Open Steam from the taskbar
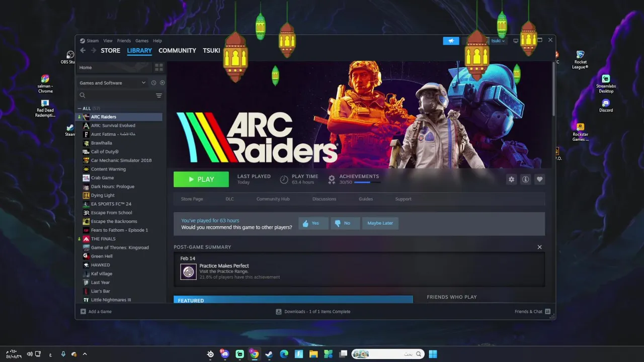This screenshot has height=362, width=644. pyautogui.click(x=269, y=354)
